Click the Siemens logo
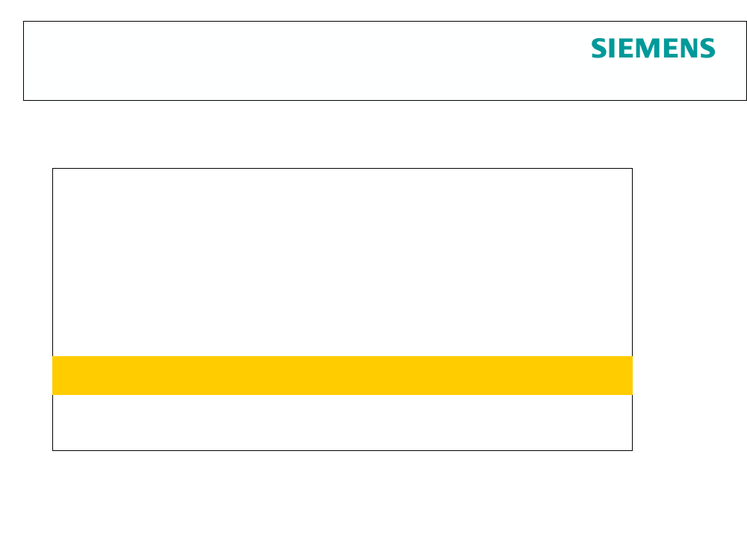This screenshot has height=560, width=747. [x=653, y=48]
